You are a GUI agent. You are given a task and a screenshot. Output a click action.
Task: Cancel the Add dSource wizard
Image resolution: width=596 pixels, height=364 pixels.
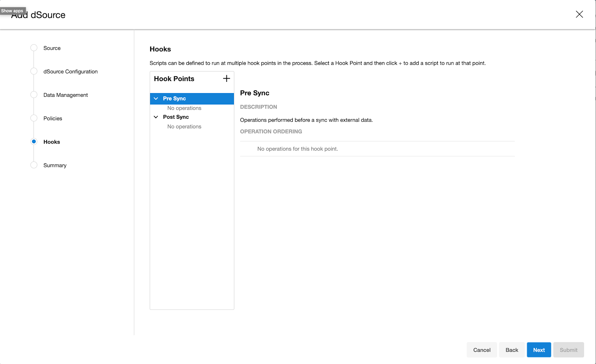pyautogui.click(x=482, y=350)
